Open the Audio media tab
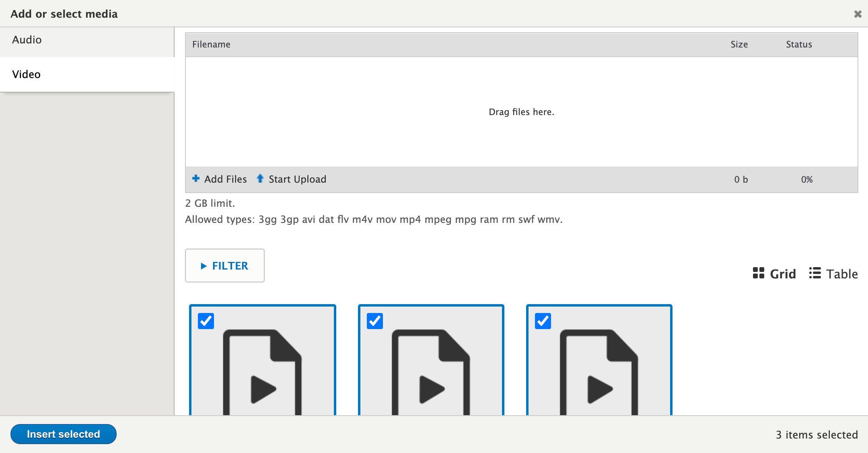Image resolution: width=868 pixels, height=453 pixels. coord(27,40)
